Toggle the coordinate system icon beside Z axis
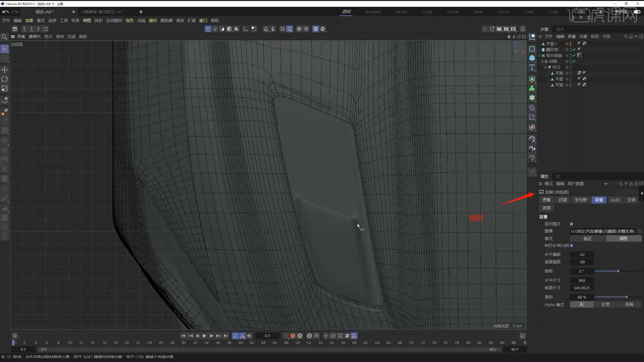 pyautogui.click(x=46, y=29)
